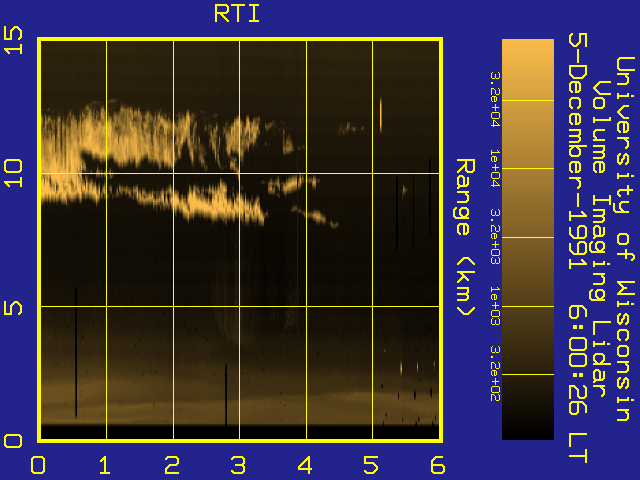Click the 'Volume Imaging Lidar' text
Viewport: 640px width, 480px height.
point(601,238)
